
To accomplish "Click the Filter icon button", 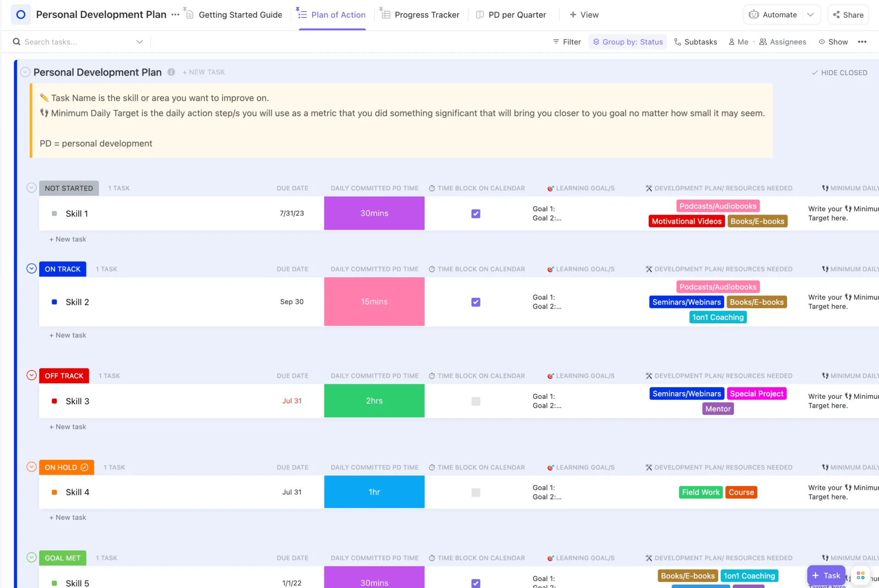I will click(x=567, y=42).
